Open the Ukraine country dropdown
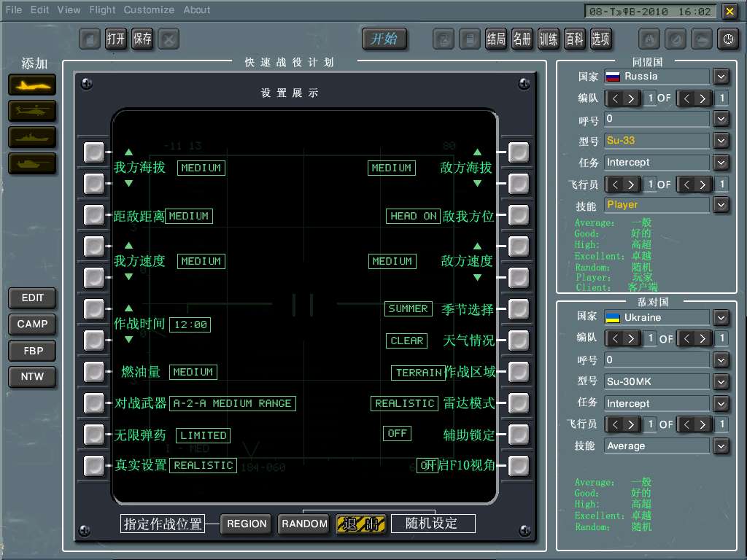 pyautogui.click(x=721, y=317)
